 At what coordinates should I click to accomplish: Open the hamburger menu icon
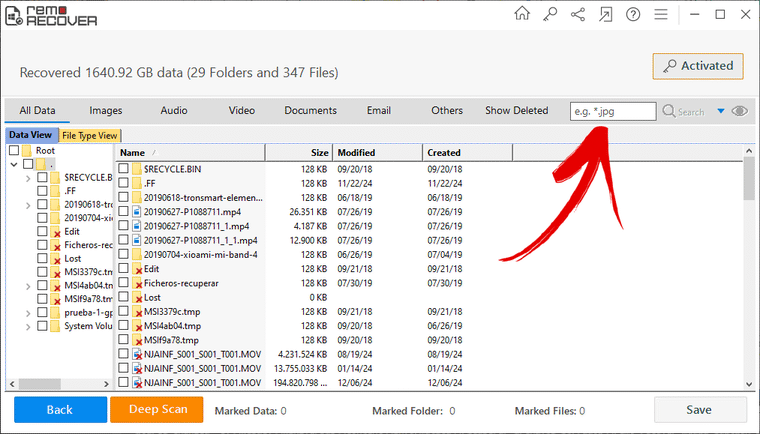(661, 14)
